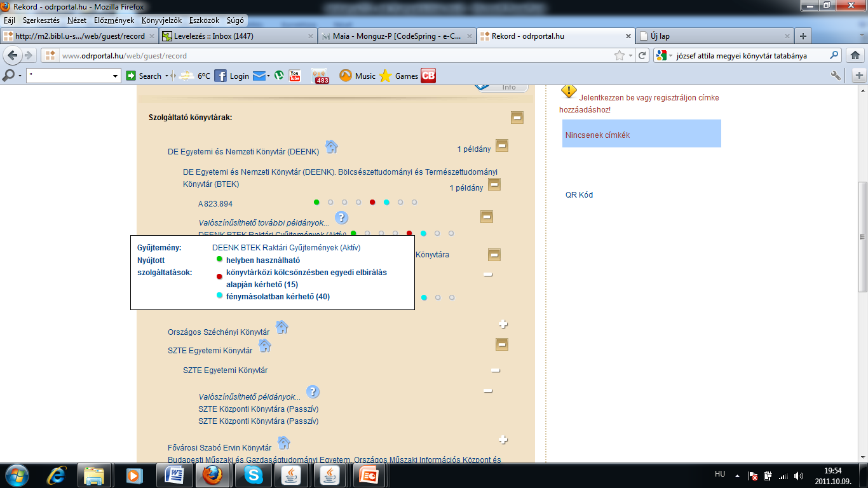The width and height of the screenshot is (868, 488).
Task: Click the first SZTE Központi Könyvtára (Passzív) row
Action: [x=259, y=409]
